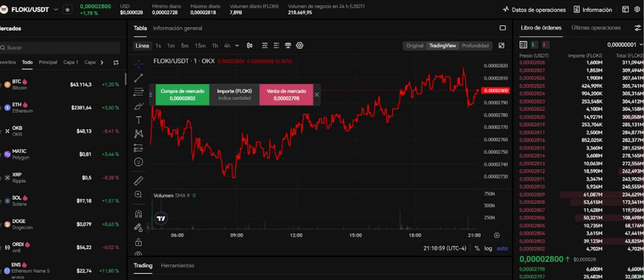
Task: Select the trend line drawing tool
Action: tap(138, 78)
